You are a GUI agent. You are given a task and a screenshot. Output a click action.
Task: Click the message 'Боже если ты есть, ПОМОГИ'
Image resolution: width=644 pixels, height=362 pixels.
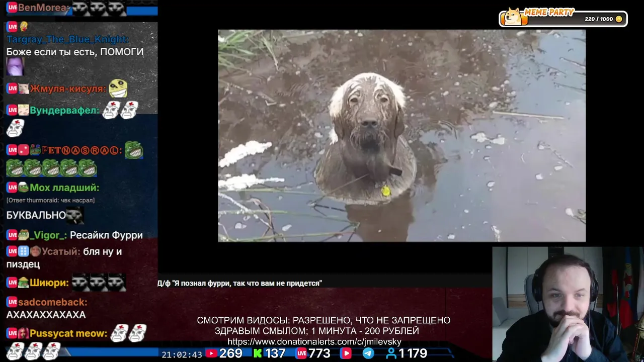pyautogui.click(x=75, y=52)
